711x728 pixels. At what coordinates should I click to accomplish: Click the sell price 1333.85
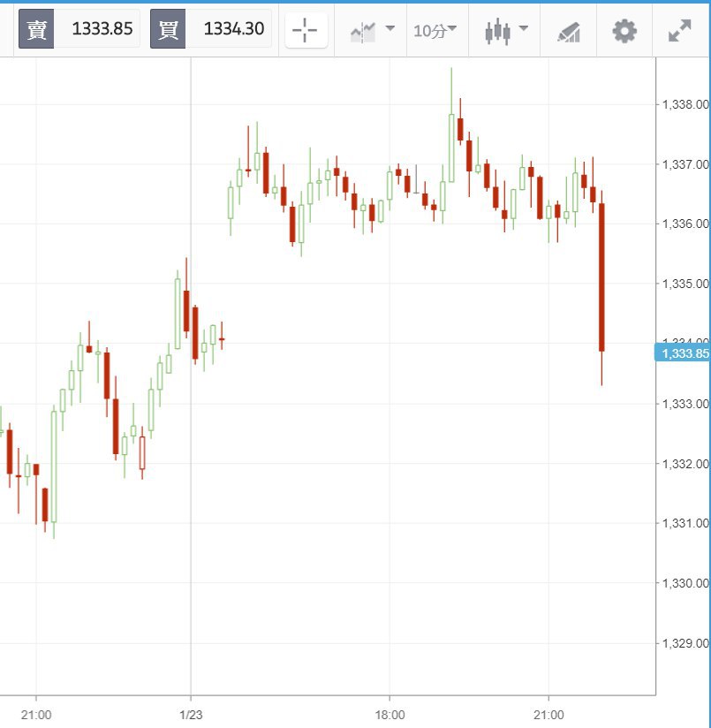tap(102, 29)
